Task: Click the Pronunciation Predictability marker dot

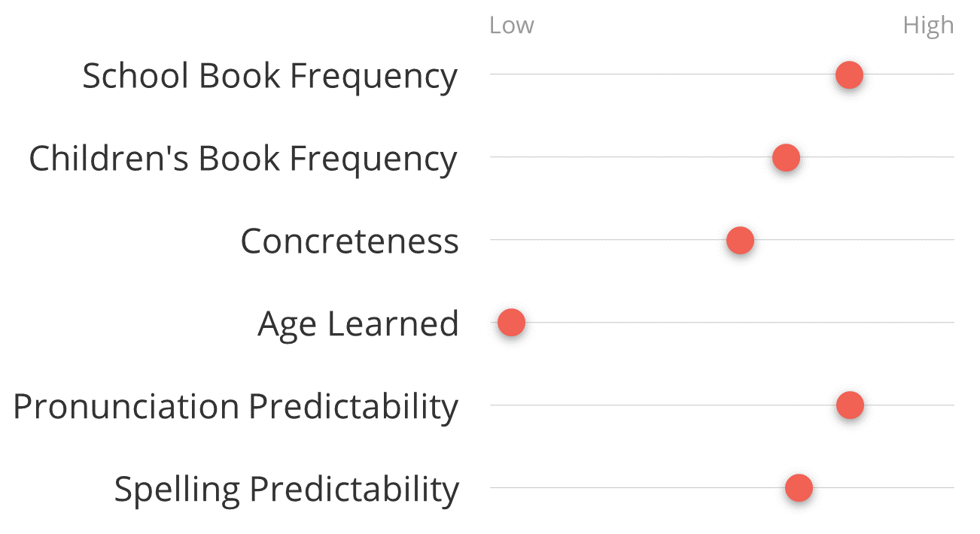Action: [850, 405]
